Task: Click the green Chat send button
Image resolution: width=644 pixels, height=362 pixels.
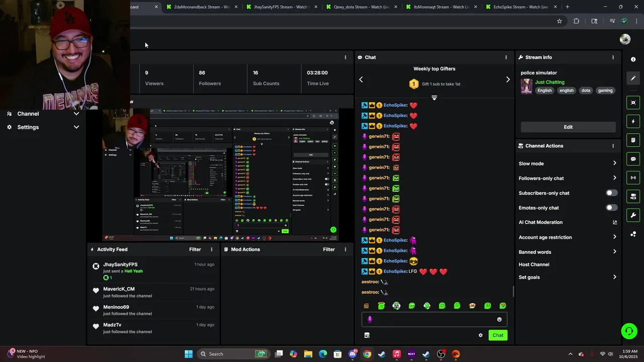Action: point(498,335)
